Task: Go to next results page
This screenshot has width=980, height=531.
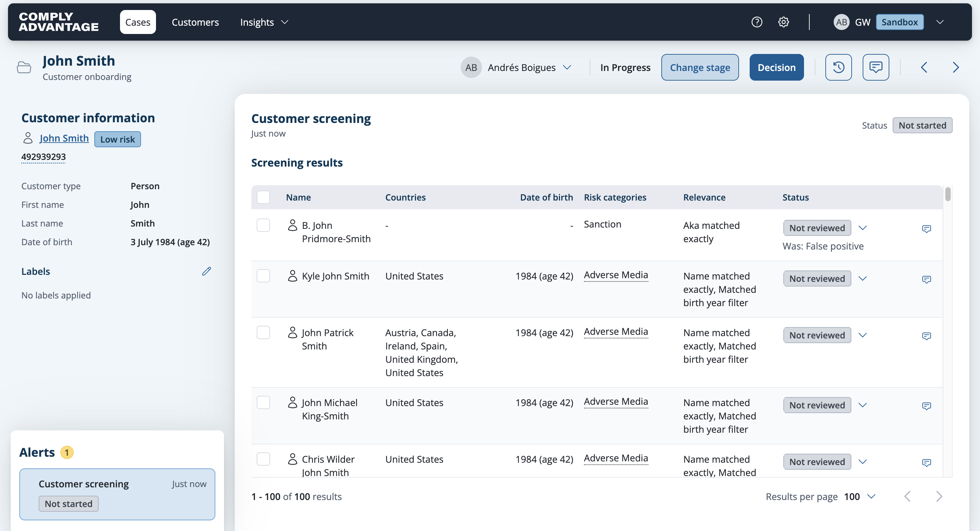Action: click(x=939, y=496)
